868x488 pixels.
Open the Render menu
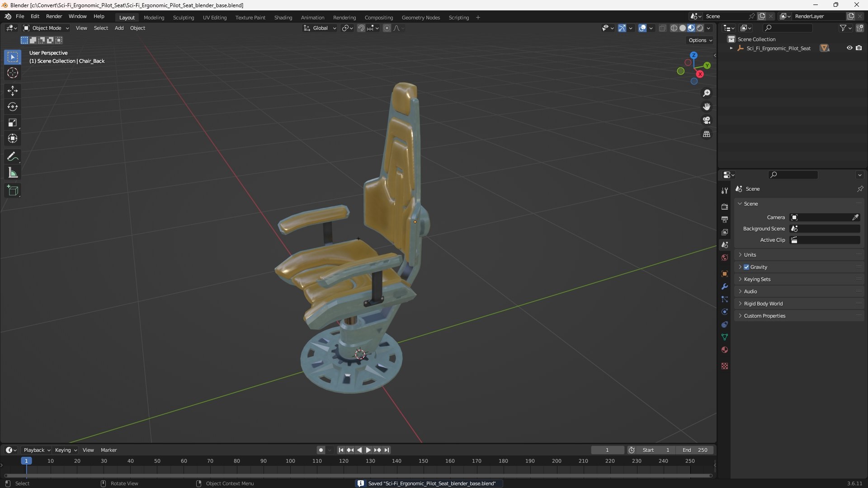[54, 16]
